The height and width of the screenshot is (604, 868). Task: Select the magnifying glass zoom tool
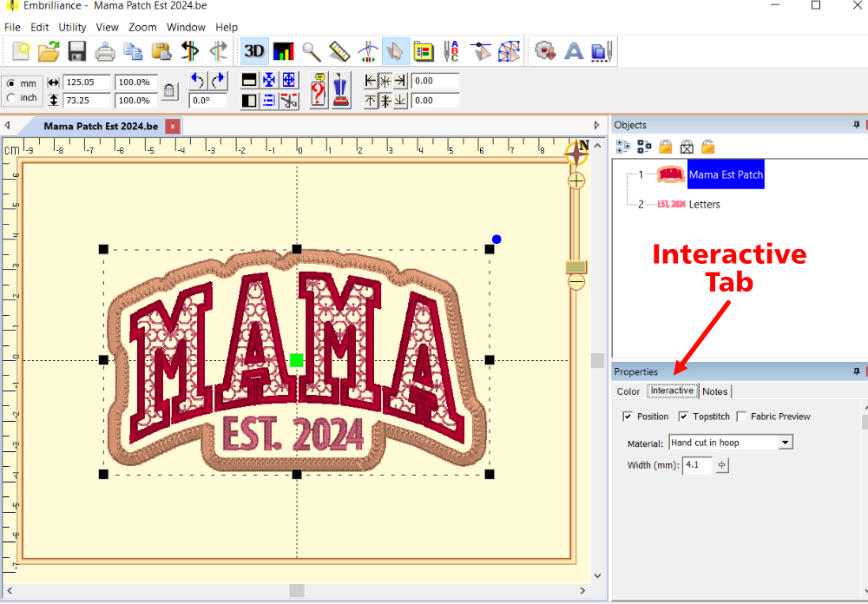[311, 51]
